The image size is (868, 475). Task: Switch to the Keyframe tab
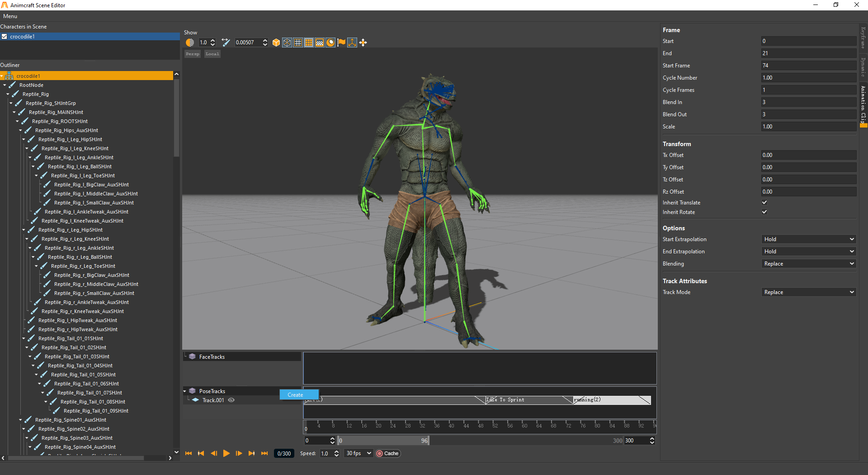pyautogui.click(x=863, y=38)
